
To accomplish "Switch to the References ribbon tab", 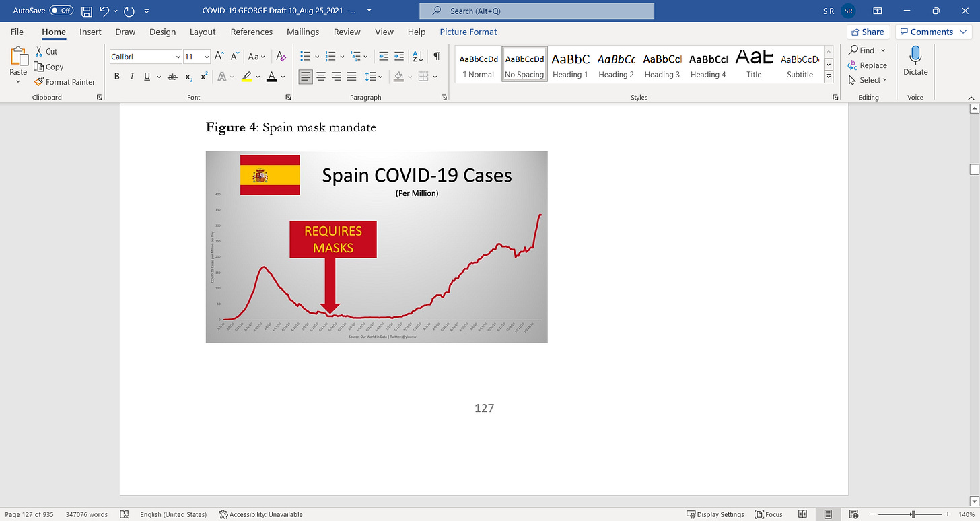I will point(251,32).
